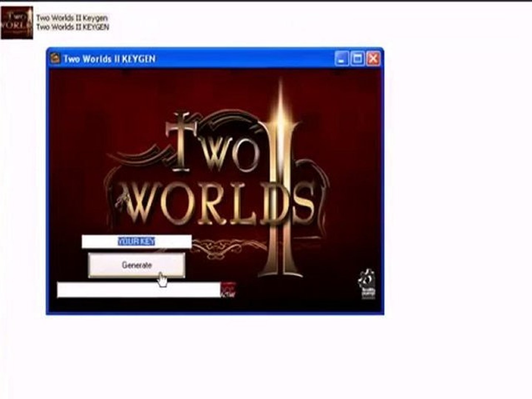Click the 'Two Worlds II Keygen' title text
Image resolution: width=532 pixels, height=399 pixels.
tap(72, 18)
